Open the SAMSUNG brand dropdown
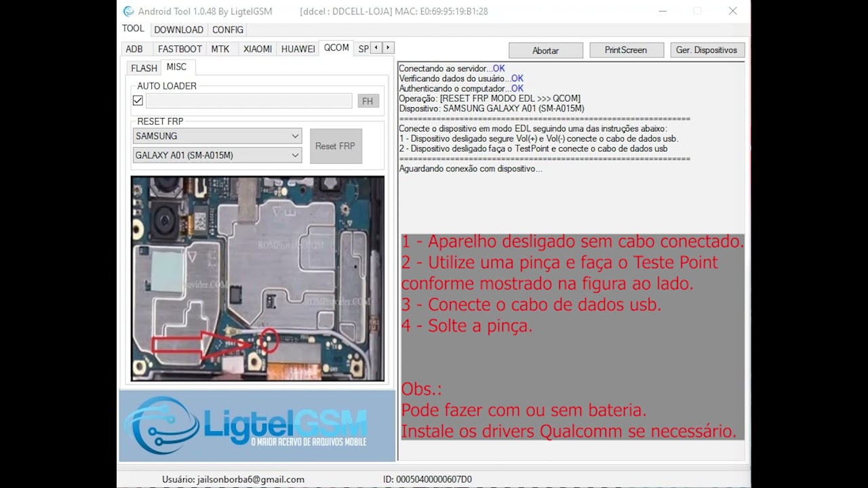The image size is (868, 488). pyautogui.click(x=217, y=136)
